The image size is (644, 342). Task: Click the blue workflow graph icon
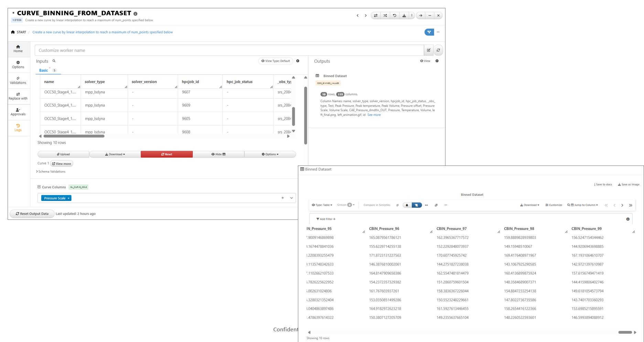(x=429, y=32)
